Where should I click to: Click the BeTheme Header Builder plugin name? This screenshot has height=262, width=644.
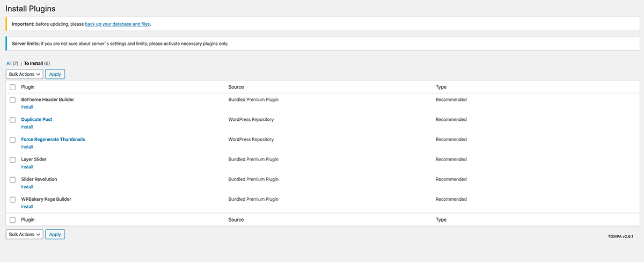coord(48,99)
